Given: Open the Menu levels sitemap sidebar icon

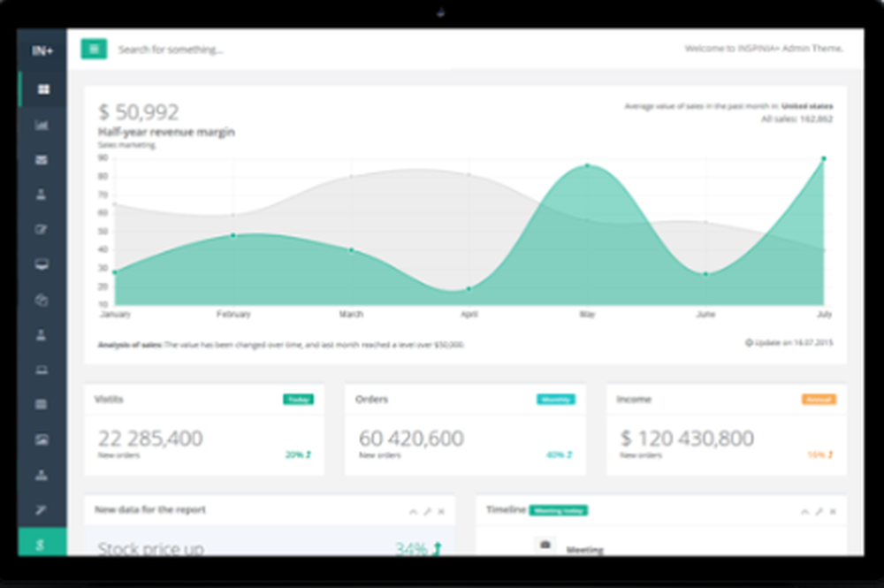Looking at the screenshot, I should click(x=42, y=475).
